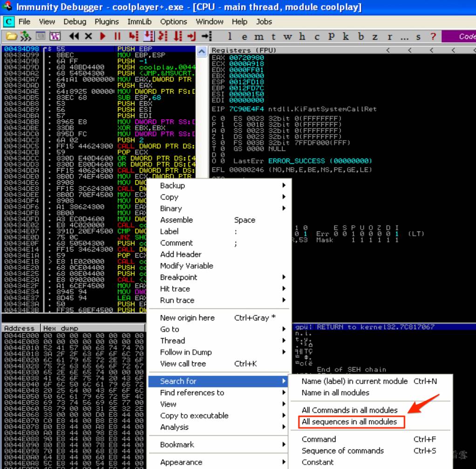Expand the Backup submenu

tap(219, 186)
